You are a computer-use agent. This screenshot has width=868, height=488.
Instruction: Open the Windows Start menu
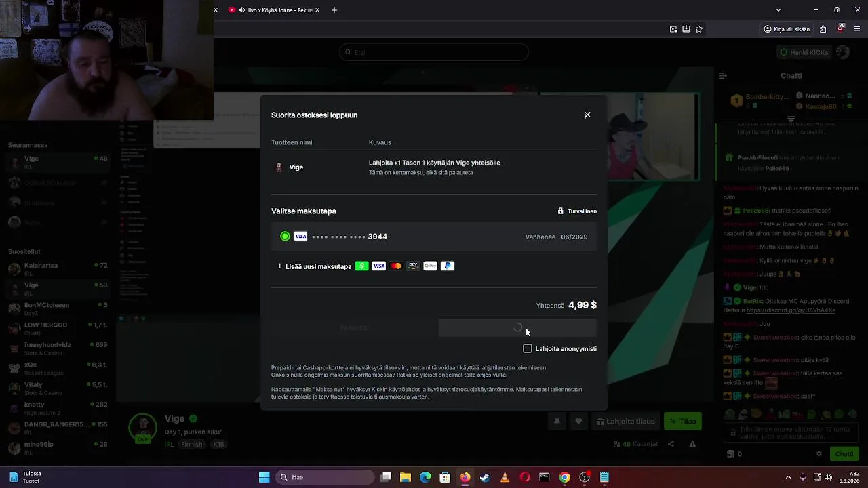(264, 477)
